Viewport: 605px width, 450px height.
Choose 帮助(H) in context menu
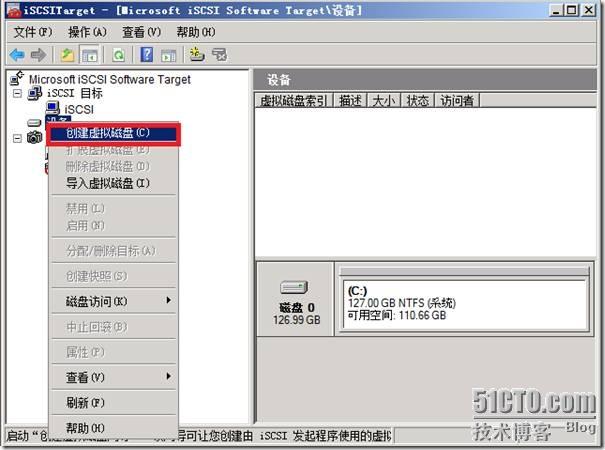pyautogui.click(x=113, y=428)
